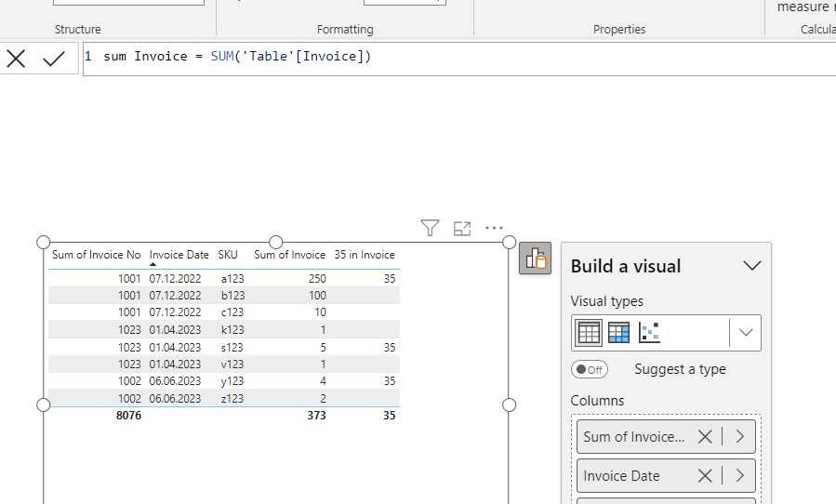Sort by Invoice Date column header
The image size is (836, 504).
tap(179, 255)
